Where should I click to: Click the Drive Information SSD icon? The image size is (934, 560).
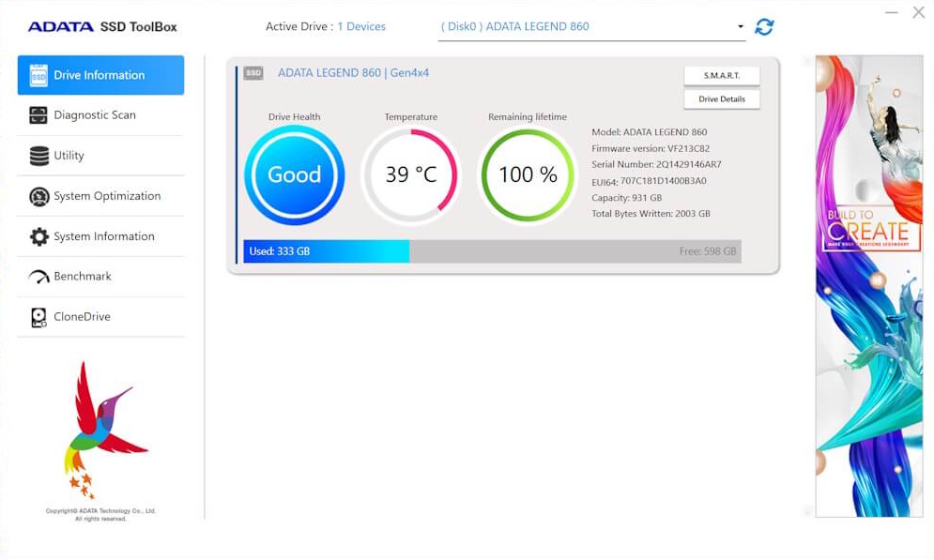[x=38, y=76]
